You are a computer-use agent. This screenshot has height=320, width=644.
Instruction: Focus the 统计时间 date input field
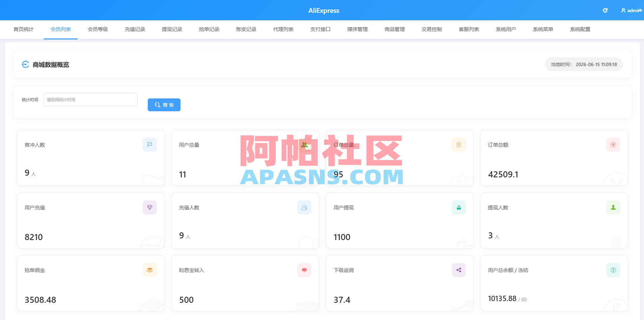(x=90, y=99)
